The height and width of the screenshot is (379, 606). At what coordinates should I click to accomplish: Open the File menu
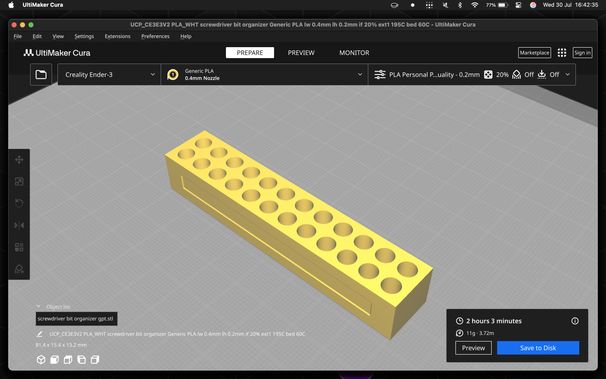pos(18,36)
